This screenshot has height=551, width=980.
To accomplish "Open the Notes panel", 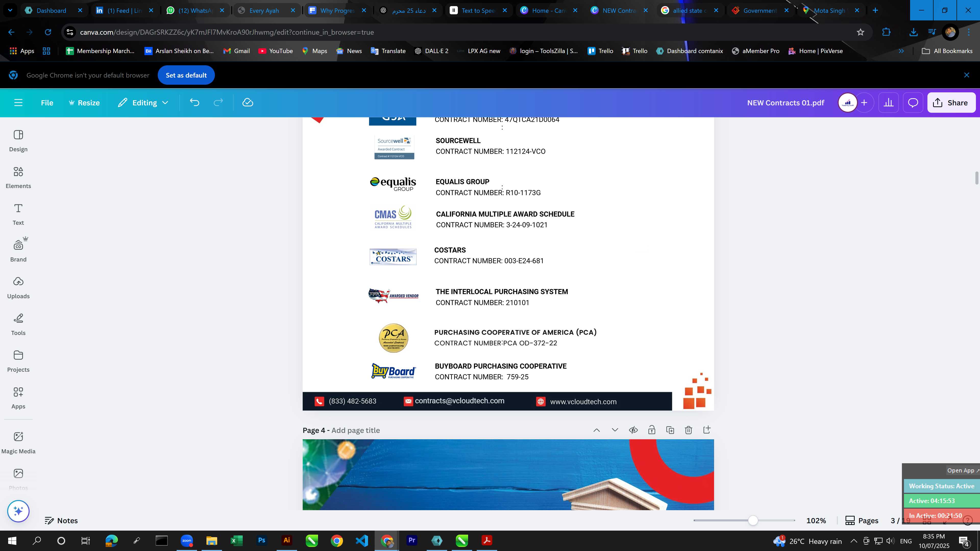I will tap(61, 521).
